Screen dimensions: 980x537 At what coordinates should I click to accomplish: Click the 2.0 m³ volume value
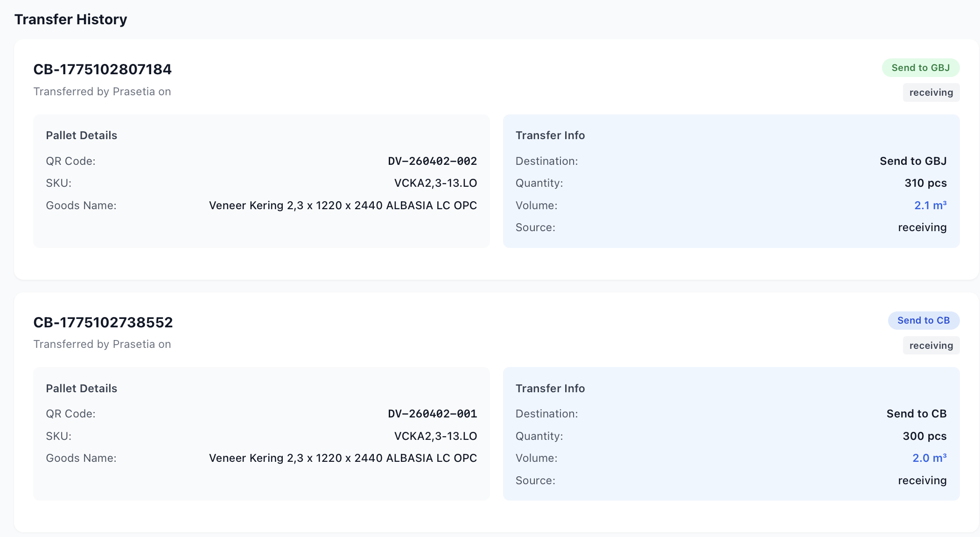tap(929, 458)
